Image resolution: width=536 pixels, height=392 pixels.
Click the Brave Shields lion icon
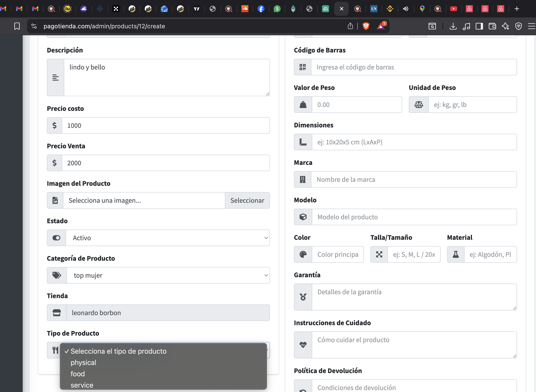(x=366, y=26)
